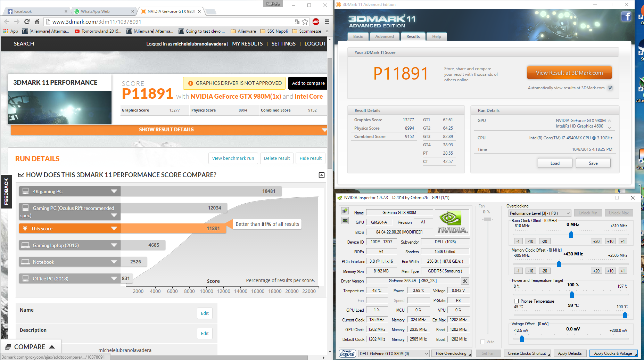
Task: Switch to the Advanced tab in 3DMark 11
Action: point(385,36)
